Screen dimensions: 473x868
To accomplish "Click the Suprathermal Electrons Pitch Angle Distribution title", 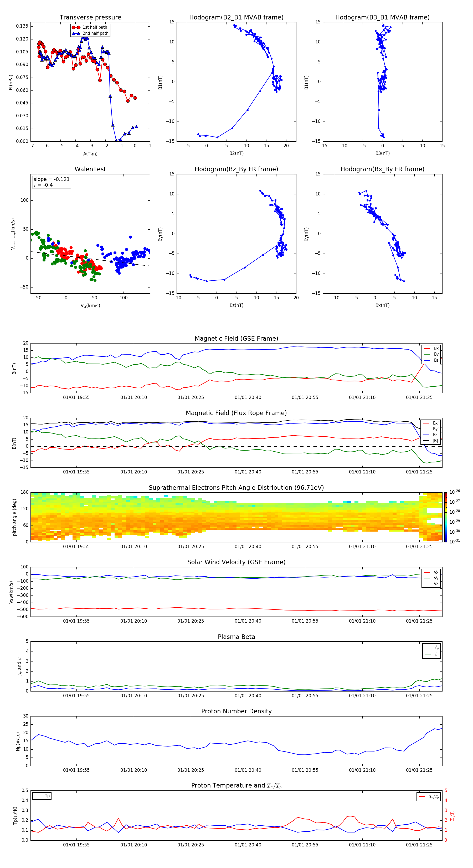I will coord(236,488).
